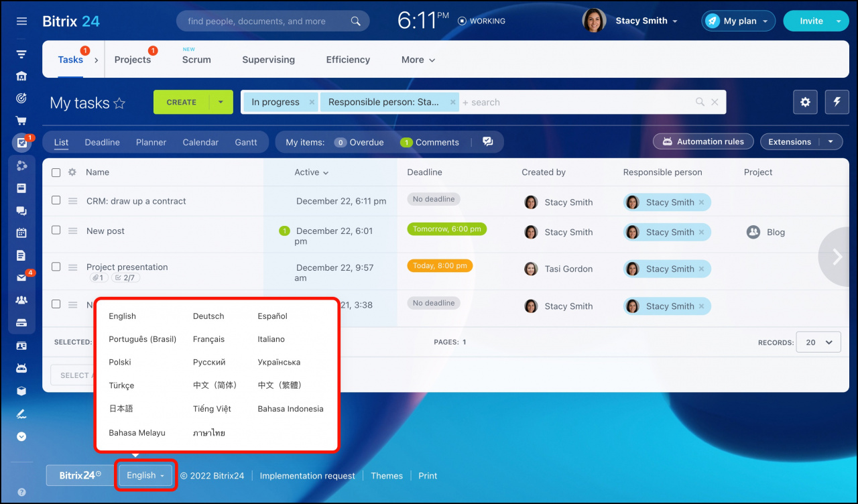Switch to Gantt view

tap(246, 142)
